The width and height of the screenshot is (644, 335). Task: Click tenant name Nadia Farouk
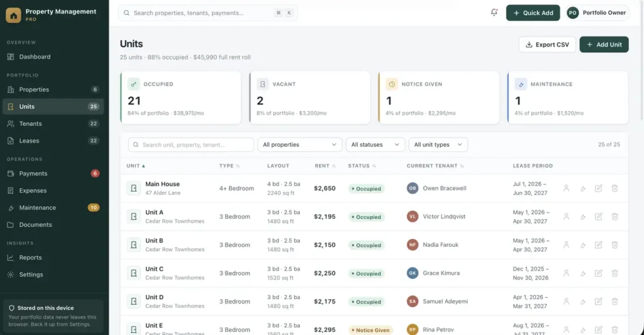coord(440,245)
